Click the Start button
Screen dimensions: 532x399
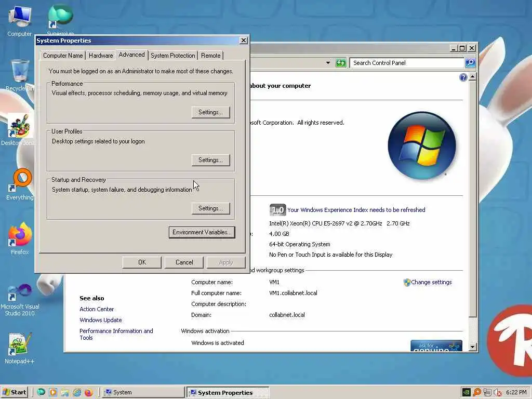point(14,392)
